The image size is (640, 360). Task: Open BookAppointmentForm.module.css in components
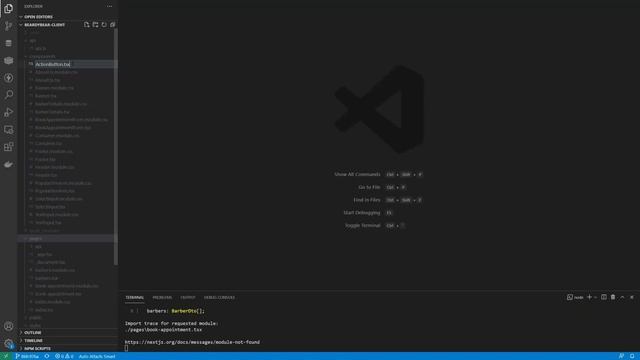[x=71, y=120]
